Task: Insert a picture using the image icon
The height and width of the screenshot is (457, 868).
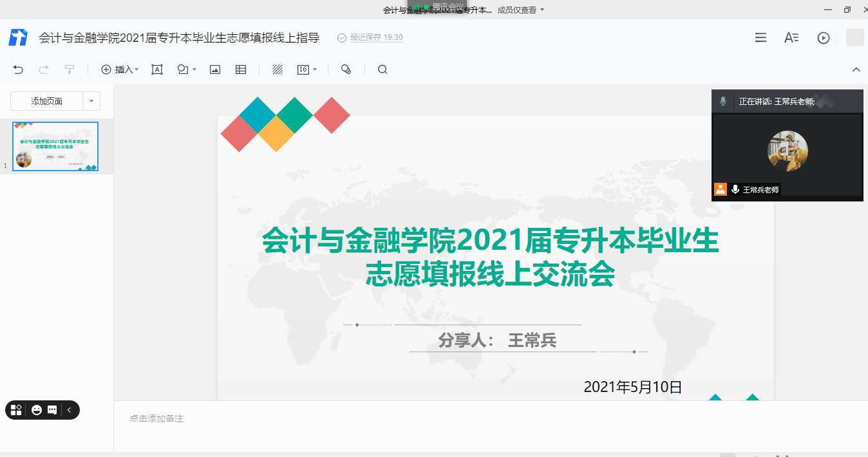Action: [x=215, y=70]
